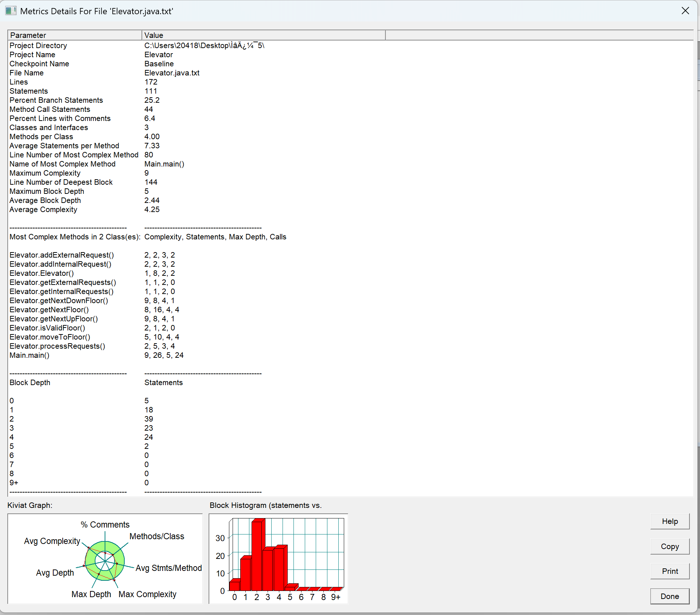
Task: Click the Value column header
Action: [262, 35]
